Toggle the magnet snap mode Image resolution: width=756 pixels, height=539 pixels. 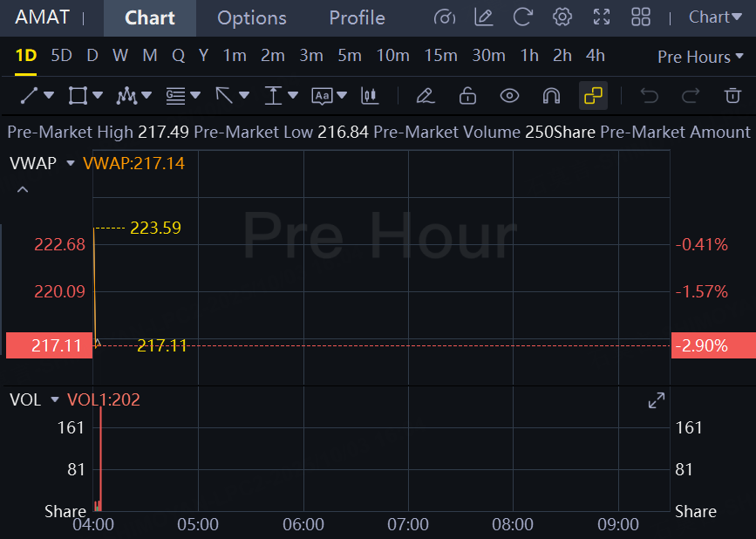point(551,95)
